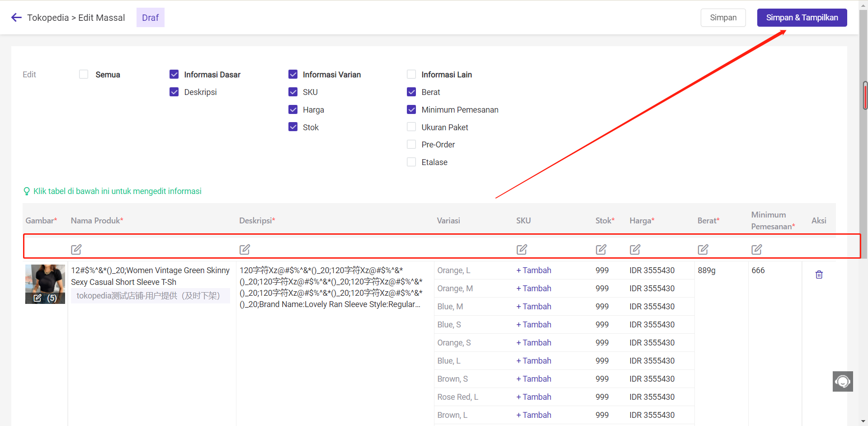Uncheck the Berat checkbox
Viewport: 868px width, 426px height.
click(411, 92)
